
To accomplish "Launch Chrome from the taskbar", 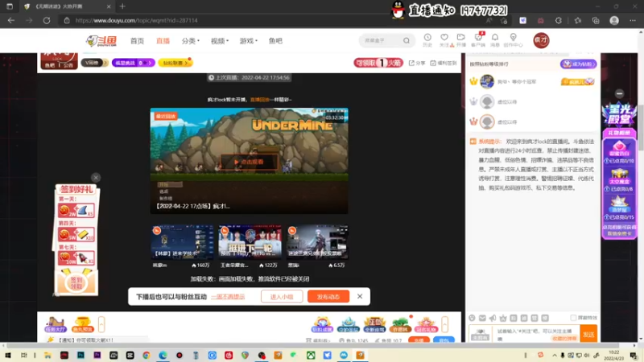I will click(147, 355).
